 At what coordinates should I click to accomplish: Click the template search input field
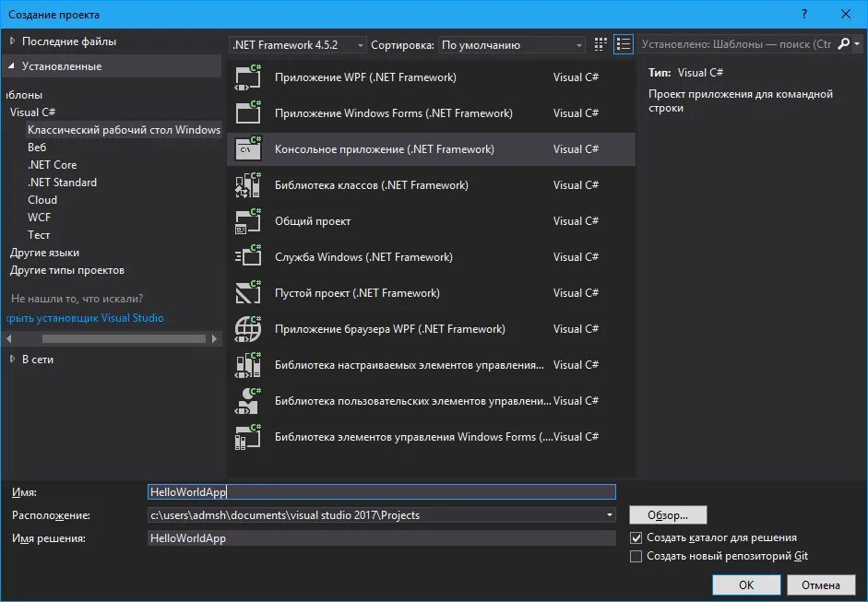coord(737,44)
